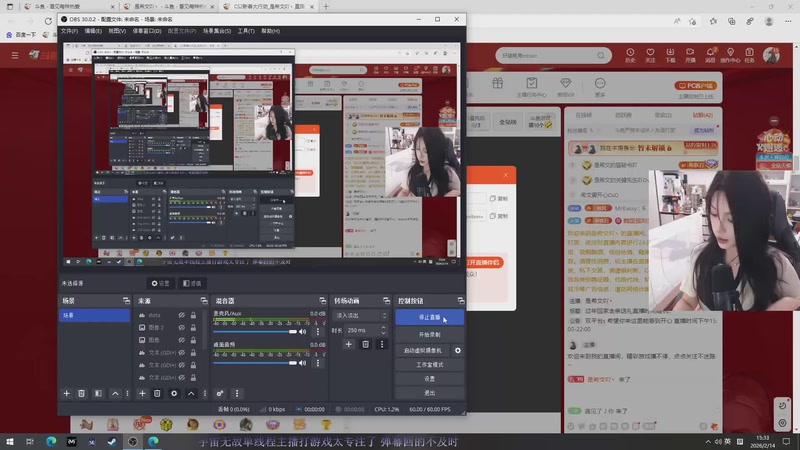Open 帮助(H) menu in OBS

[270, 31]
